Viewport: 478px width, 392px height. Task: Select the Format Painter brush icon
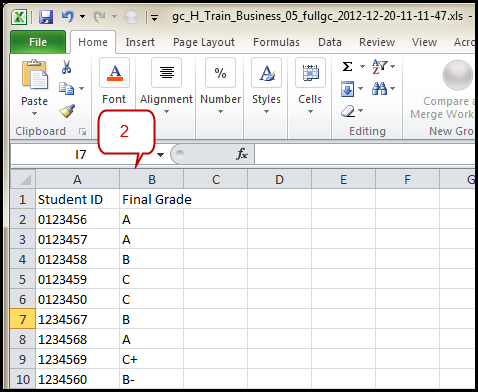click(x=67, y=111)
